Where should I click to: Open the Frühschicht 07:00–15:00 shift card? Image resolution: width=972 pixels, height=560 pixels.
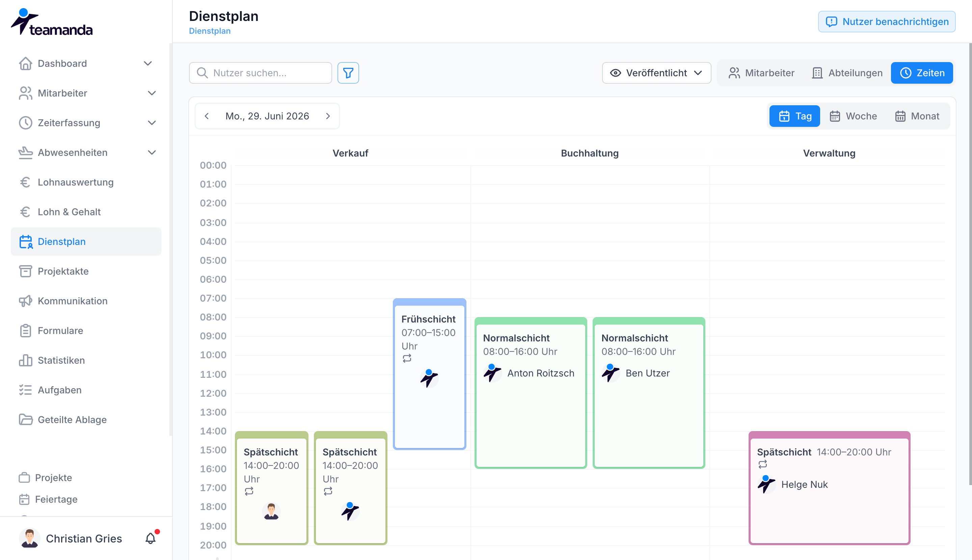(x=429, y=374)
